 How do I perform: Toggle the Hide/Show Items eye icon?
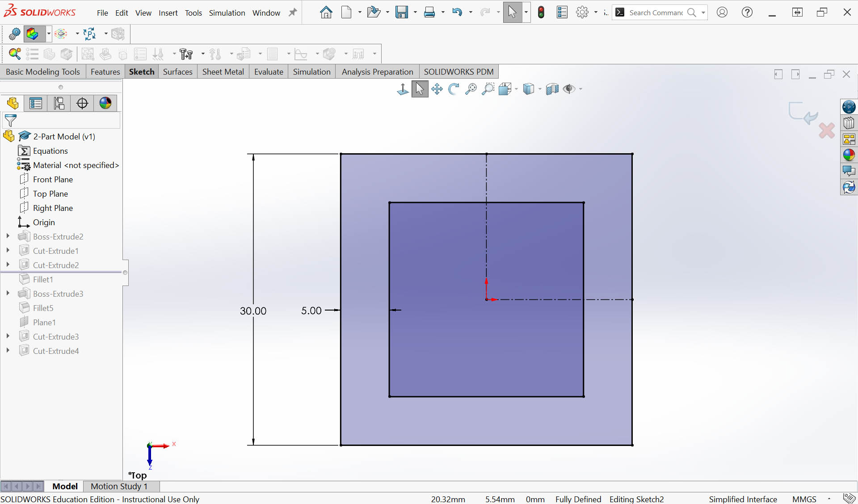pos(569,89)
